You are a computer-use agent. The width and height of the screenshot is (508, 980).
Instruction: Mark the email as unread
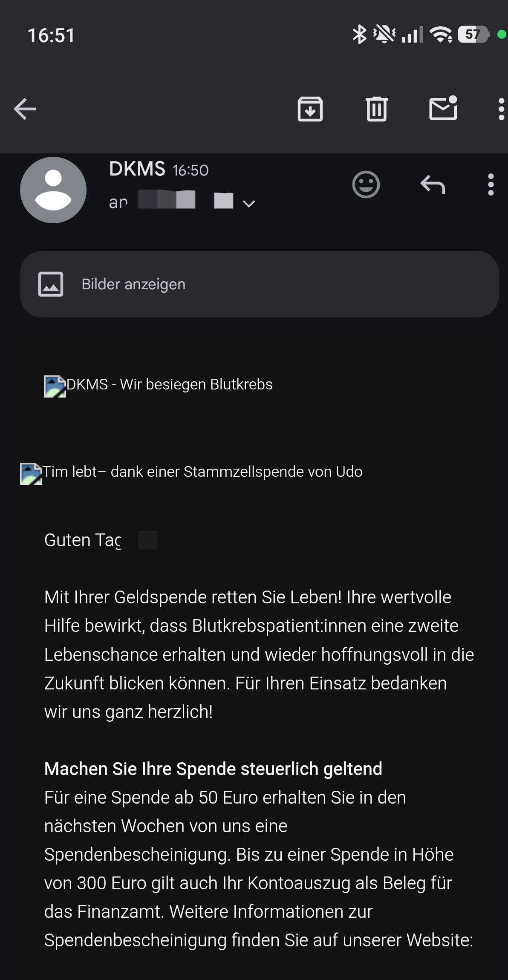443,108
